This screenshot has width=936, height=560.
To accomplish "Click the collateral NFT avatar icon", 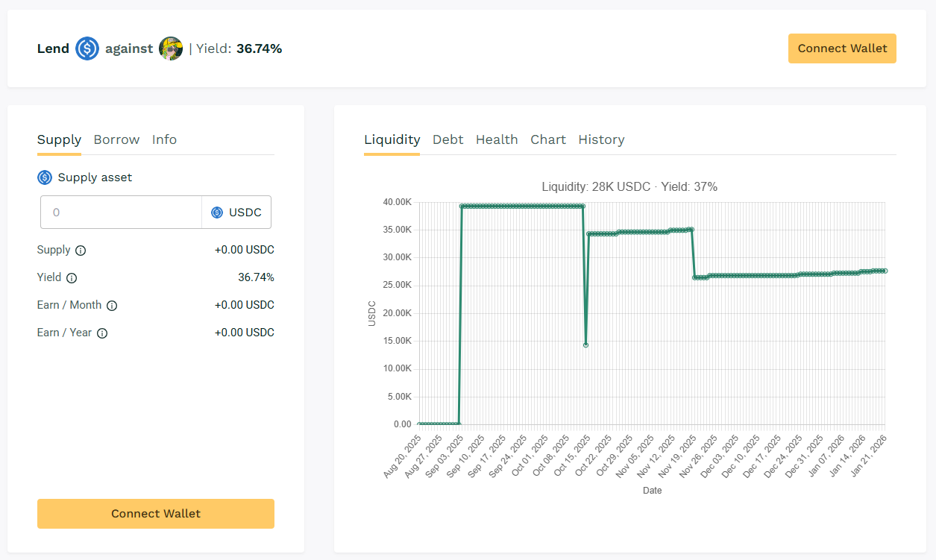I will (x=171, y=48).
